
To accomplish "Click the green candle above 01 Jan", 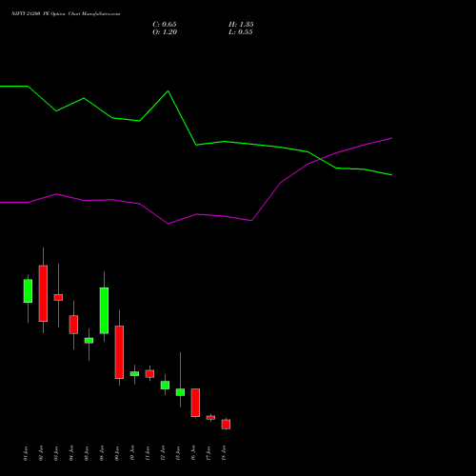I will point(28,291).
